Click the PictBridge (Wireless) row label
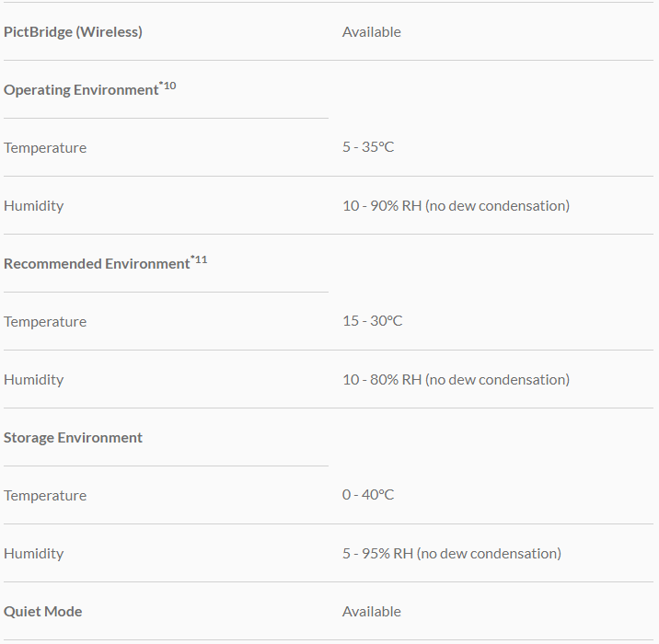This screenshot has height=644, width=659. [73, 32]
